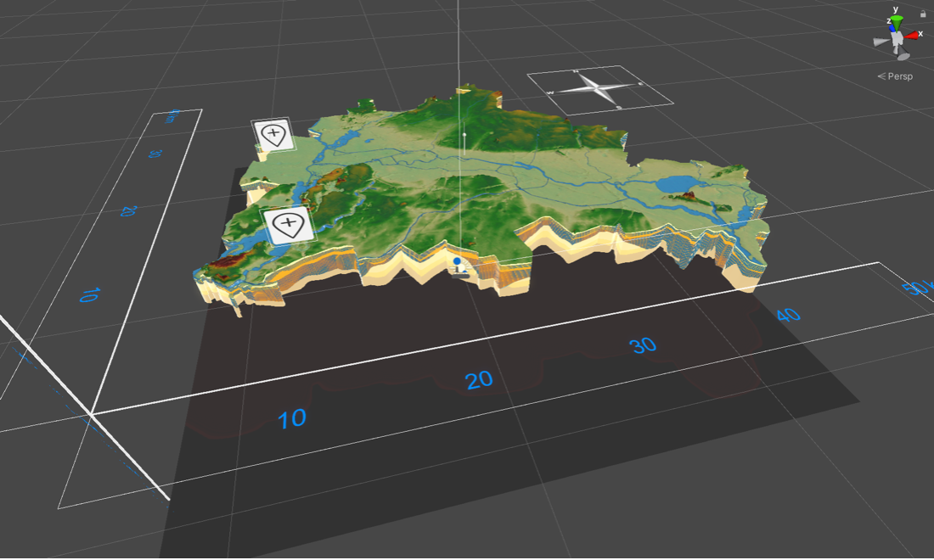Toggle Persp projection mode label
Image resolution: width=934 pixels, height=560 pixels.
(x=899, y=76)
